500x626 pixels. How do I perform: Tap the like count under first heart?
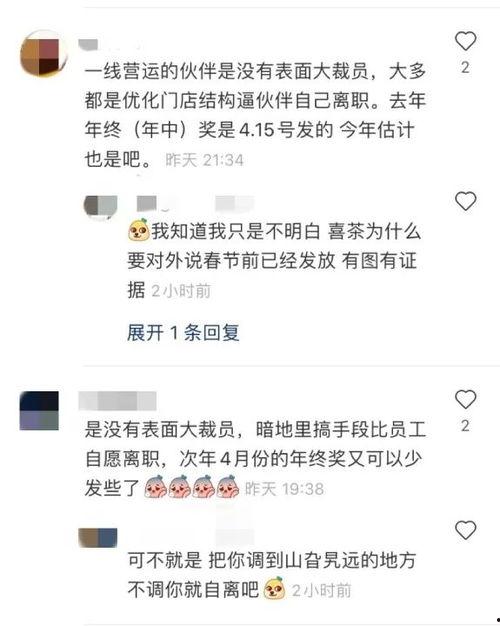[x=465, y=67]
